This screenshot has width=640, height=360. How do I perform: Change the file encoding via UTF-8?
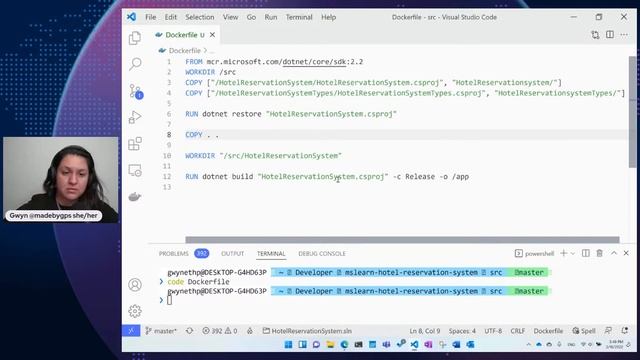pyautogui.click(x=493, y=331)
